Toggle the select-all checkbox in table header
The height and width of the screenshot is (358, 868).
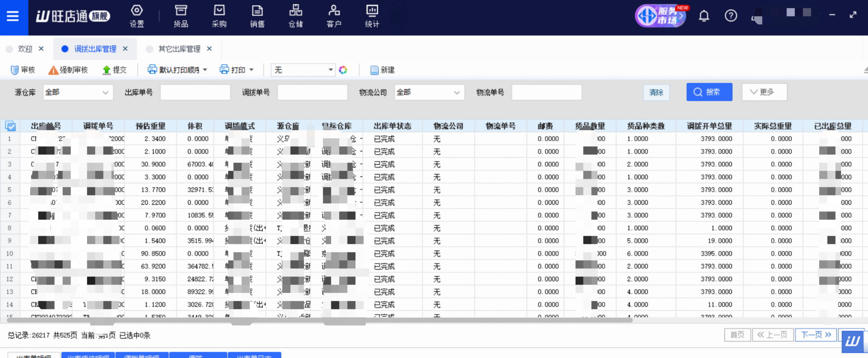click(11, 126)
